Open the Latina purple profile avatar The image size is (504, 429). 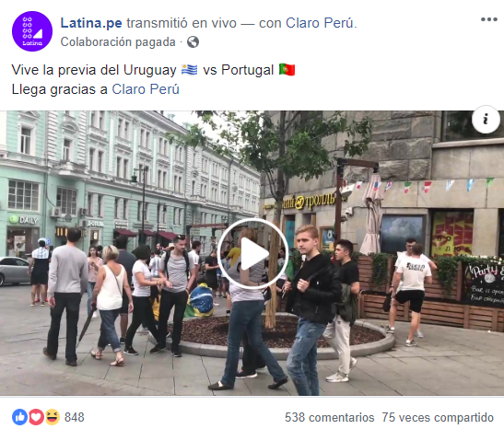[32, 31]
